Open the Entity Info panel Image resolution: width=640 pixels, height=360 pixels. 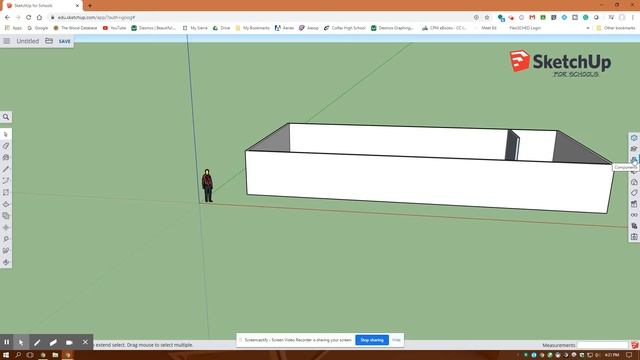(634, 138)
